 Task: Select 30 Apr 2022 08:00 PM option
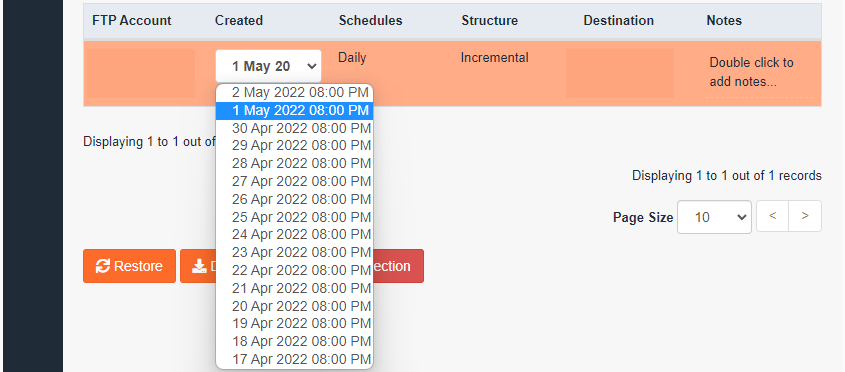294,128
